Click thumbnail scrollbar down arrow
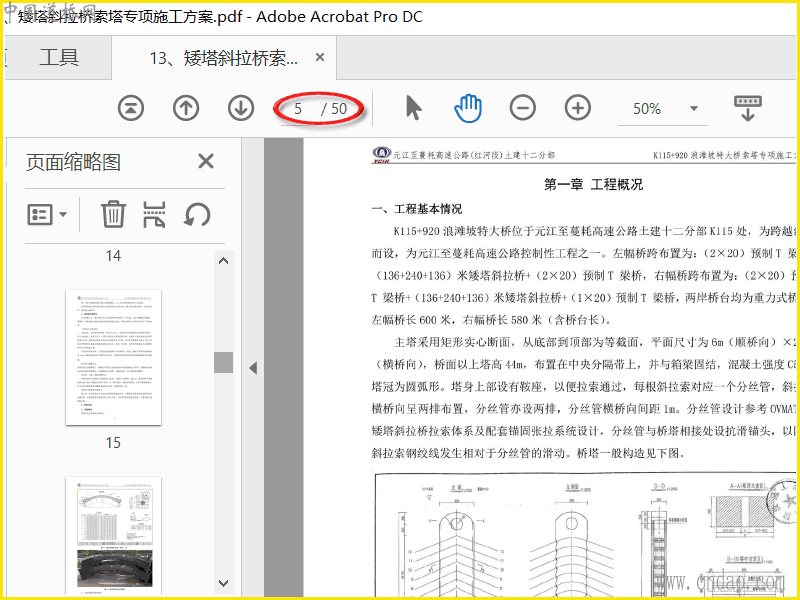The height and width of the screenshot is (600, 800). [223, 583]
